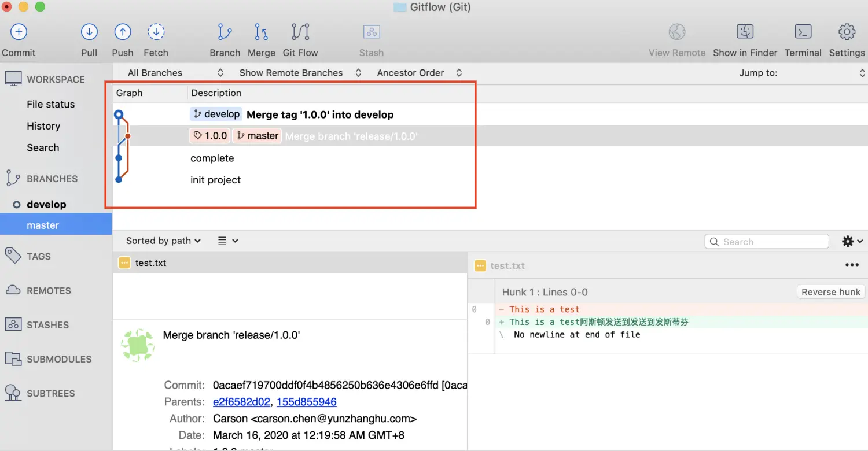Open parent commit e2f6582d02 link
The height and width of the screenshot is (451, 868).
pos(241,402)
